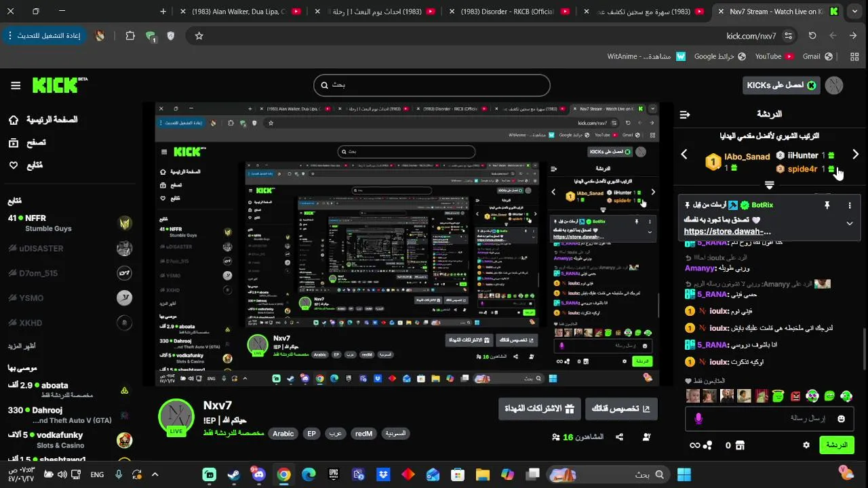Open the WitAnime bookmark
The image size is (868, 488).
646,56
